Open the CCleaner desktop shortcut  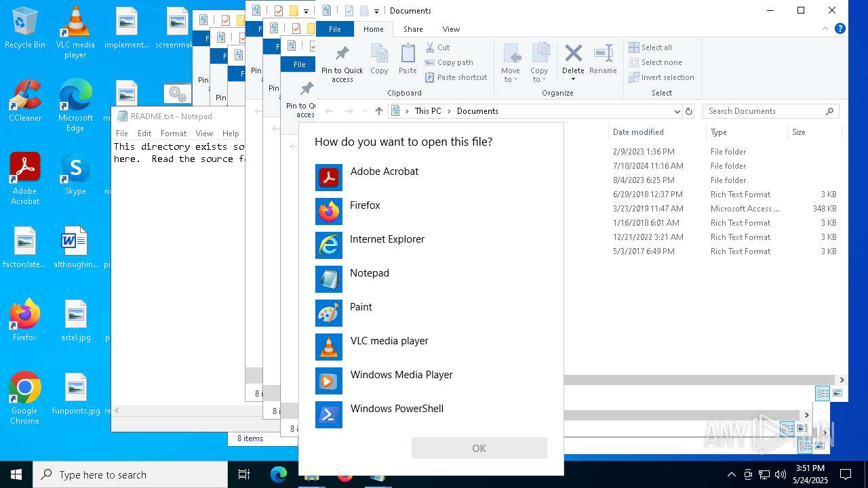point(25,100)
